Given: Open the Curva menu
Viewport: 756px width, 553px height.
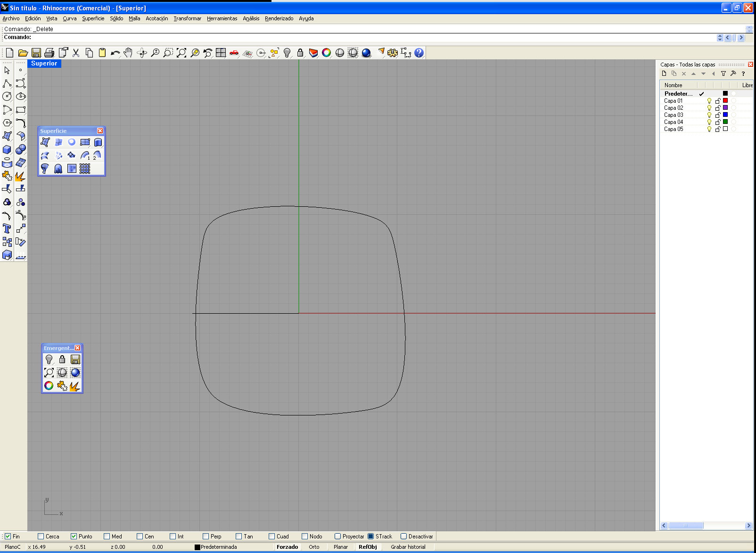Looking at the screenshot, I should click(70, 18).
